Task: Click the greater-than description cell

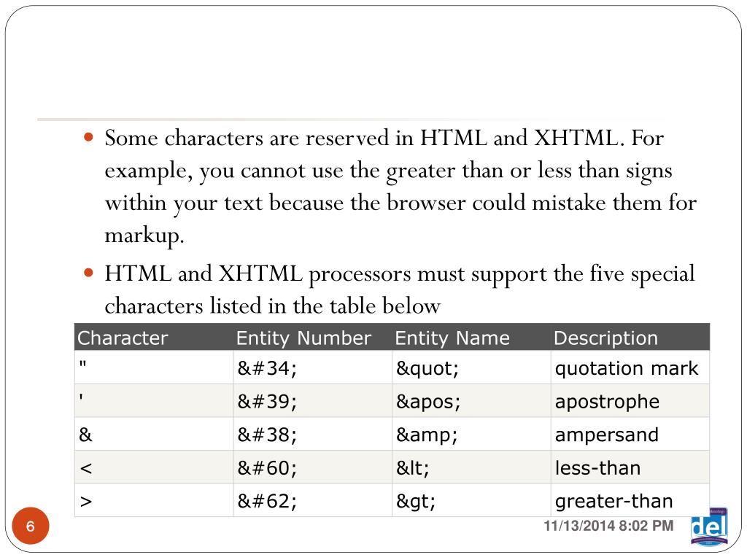Action: tap(630, 500)
